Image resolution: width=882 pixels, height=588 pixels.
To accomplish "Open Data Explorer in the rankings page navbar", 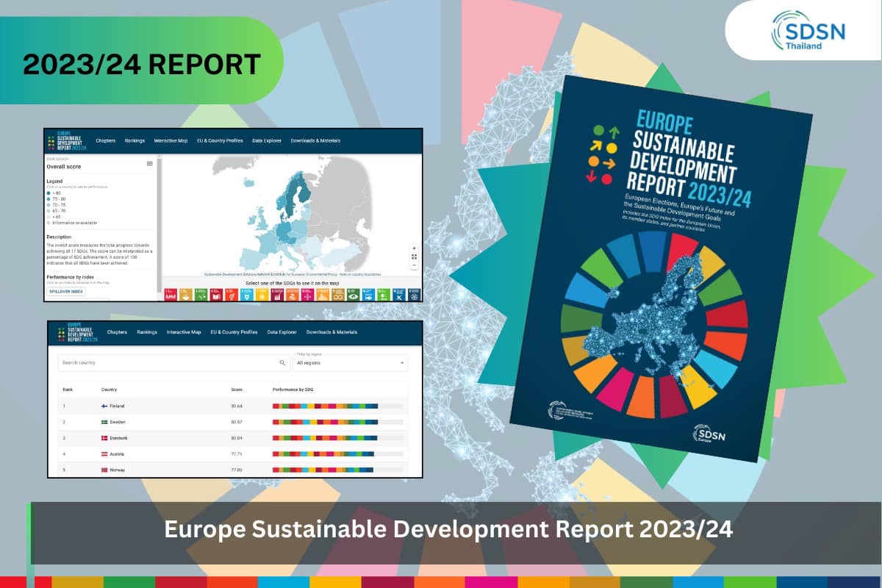I will [282, 332].
